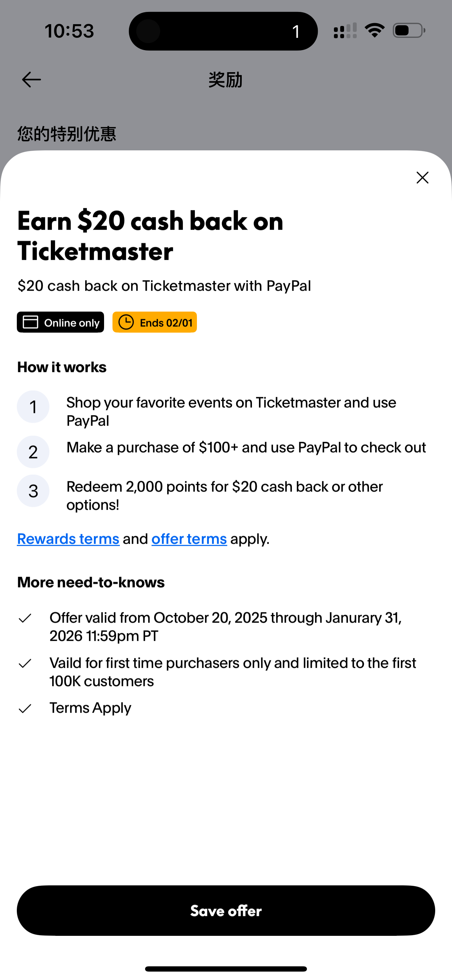Open the offer terms link
This screenshot has height=980, width=452.
tap(189, 539)
